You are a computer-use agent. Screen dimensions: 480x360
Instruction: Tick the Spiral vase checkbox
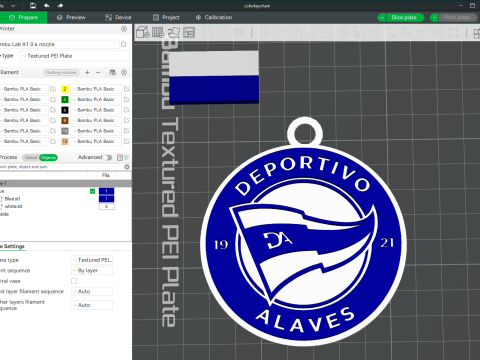(74, 281)
